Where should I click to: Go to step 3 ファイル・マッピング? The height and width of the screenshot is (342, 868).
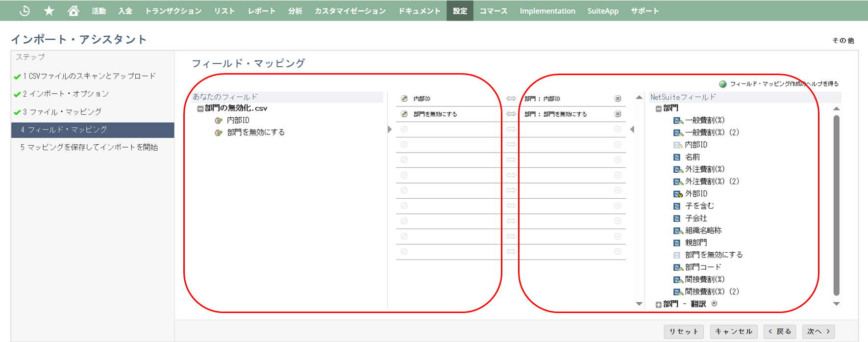click(x=62, y=112)
